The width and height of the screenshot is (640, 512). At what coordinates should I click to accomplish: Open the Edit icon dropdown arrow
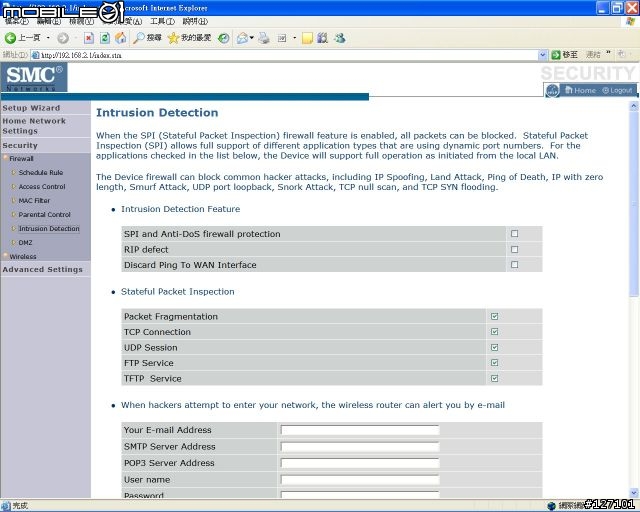coord(295,38)
